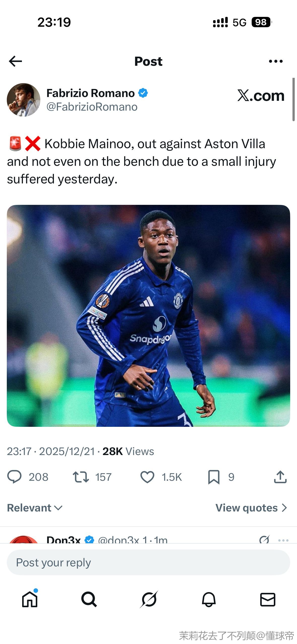Tap the Post your reply field
Image resolution: width=297 pixels, height=644 pixels.
click(x=148, y=562)
